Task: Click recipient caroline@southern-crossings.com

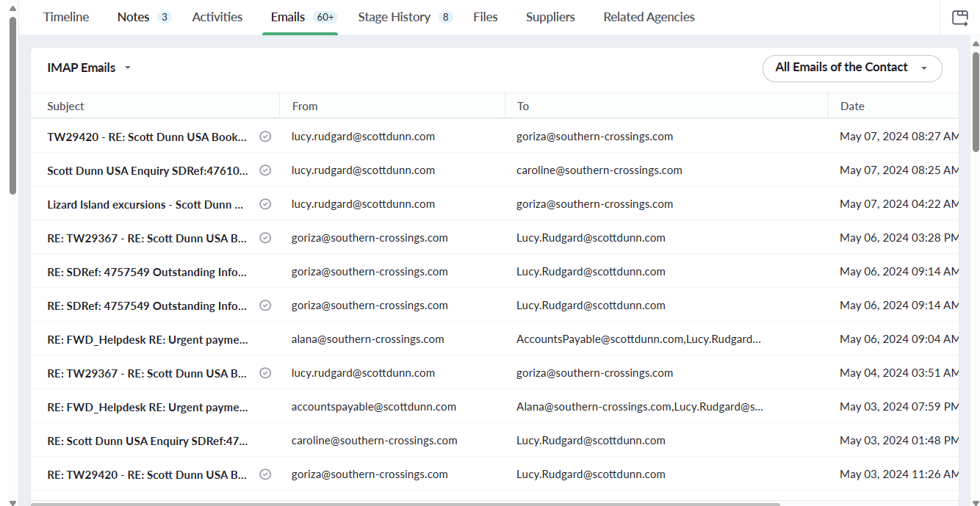Action: (599, 170)
